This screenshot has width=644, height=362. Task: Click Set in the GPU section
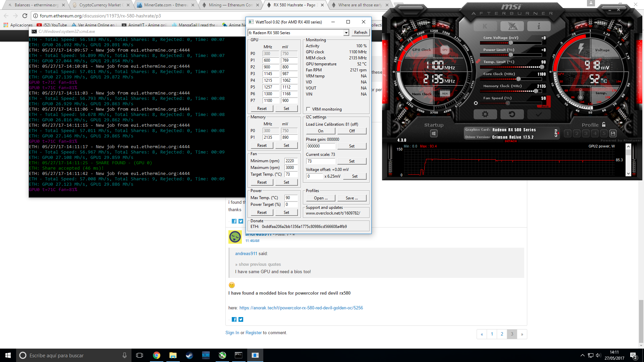coord(286,109)
